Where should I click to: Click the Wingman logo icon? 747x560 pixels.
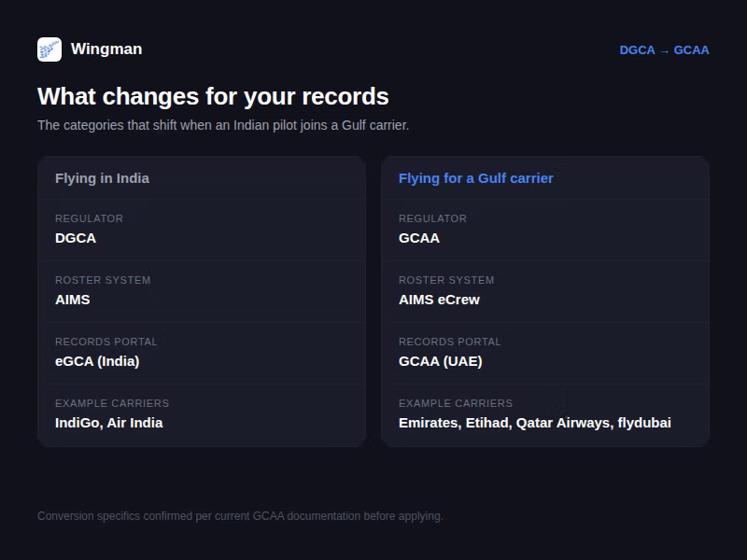pyautogui.click(x=49, y=49)
